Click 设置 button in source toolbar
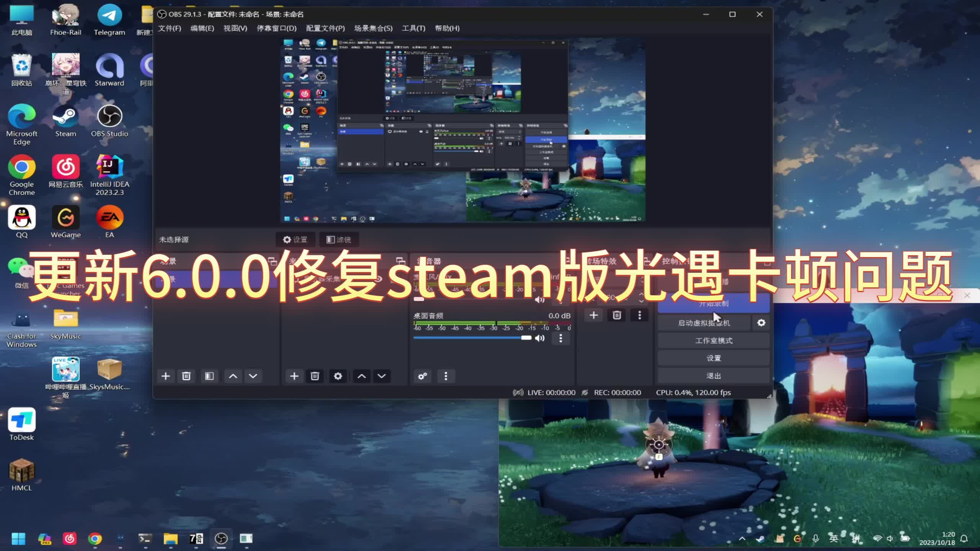This screenshot has height=551, width=980. 295,240
